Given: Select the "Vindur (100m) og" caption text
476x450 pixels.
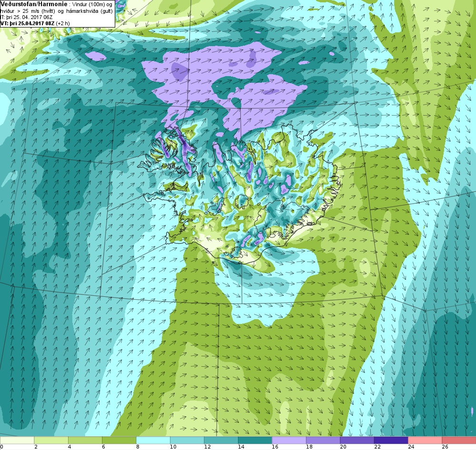Looking at the screenshot, I should pos(92,5).
